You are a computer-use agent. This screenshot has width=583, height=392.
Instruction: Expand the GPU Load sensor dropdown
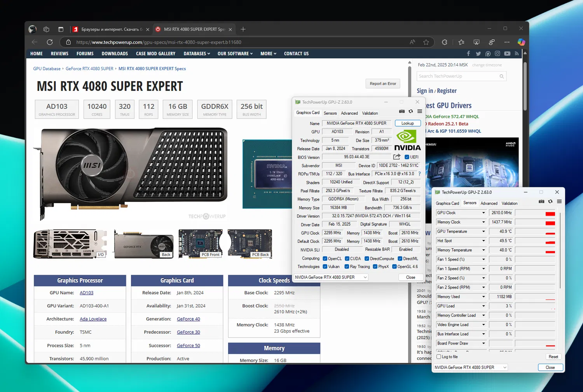coord(484,306)
